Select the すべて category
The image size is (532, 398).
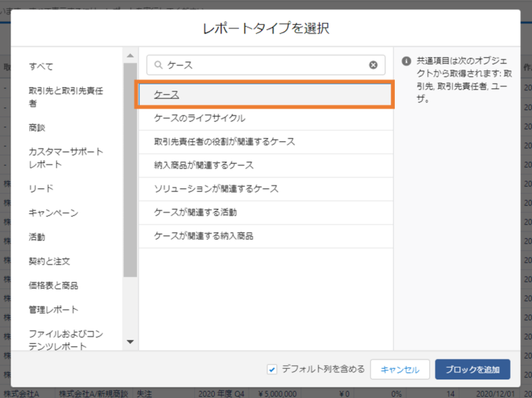tap(41, 66)
